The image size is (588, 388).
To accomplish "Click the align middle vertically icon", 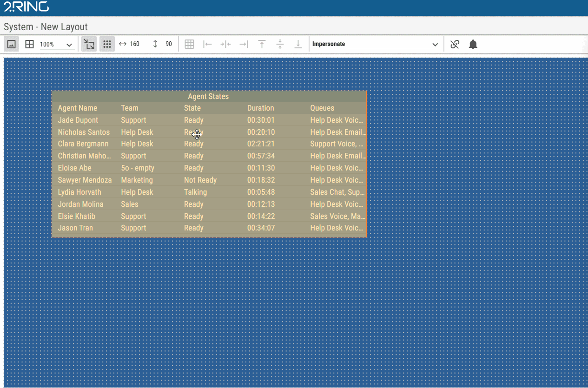I will tap(280, 44).
